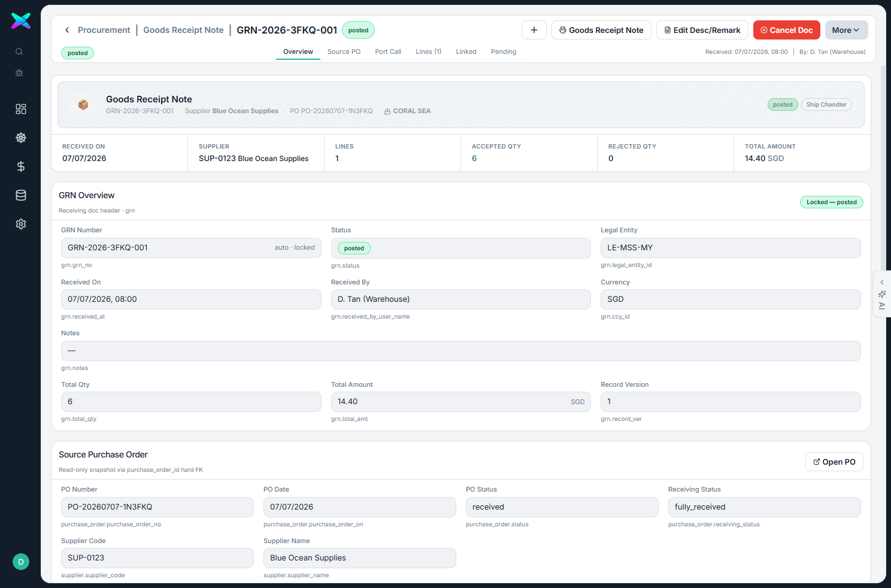
Task: Open the database sidebar icon
Action: (21, 195)
